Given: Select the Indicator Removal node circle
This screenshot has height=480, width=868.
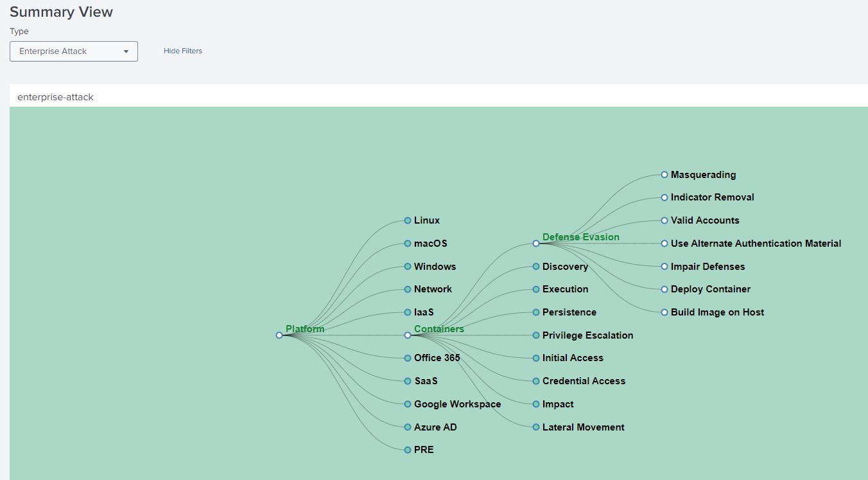Looking at the screenshot, I should tap(664, 197).
